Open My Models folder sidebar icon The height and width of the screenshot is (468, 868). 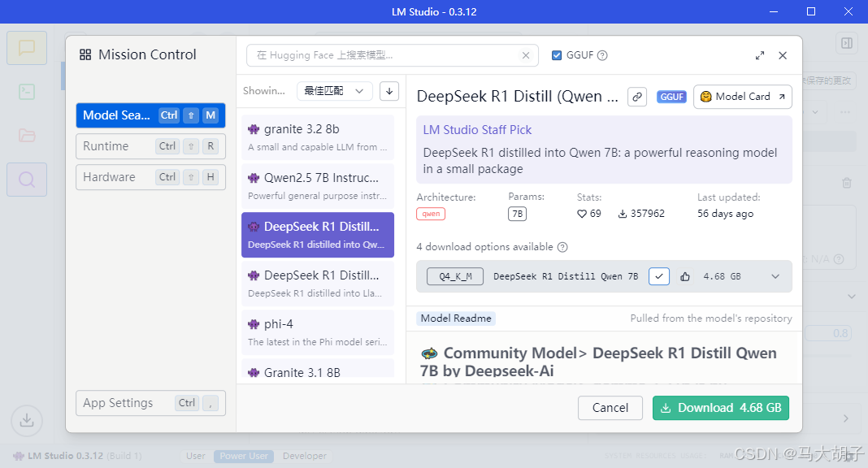[27, 136]
